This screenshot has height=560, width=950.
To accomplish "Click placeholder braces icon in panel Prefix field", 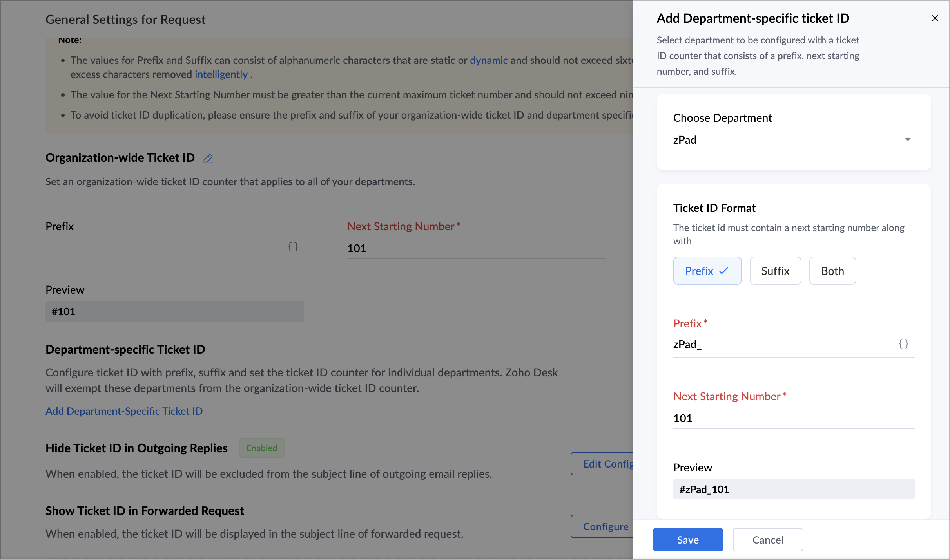I will click(x=903, y=344).
